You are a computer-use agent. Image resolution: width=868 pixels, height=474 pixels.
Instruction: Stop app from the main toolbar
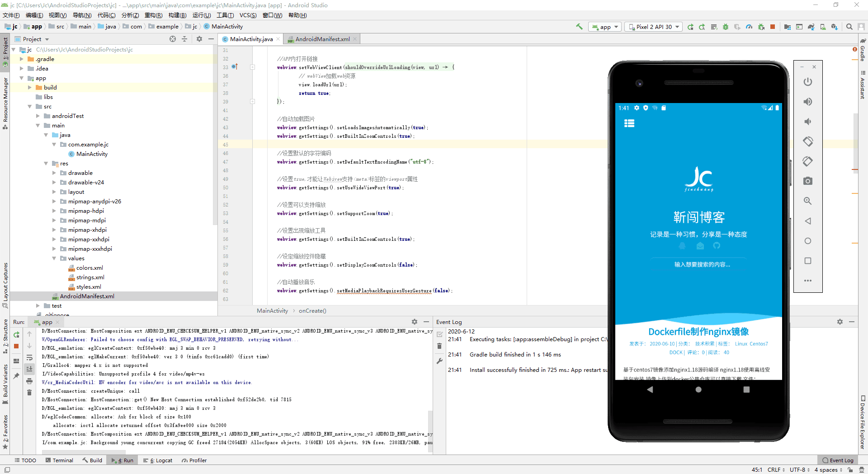tap(773, 27)
